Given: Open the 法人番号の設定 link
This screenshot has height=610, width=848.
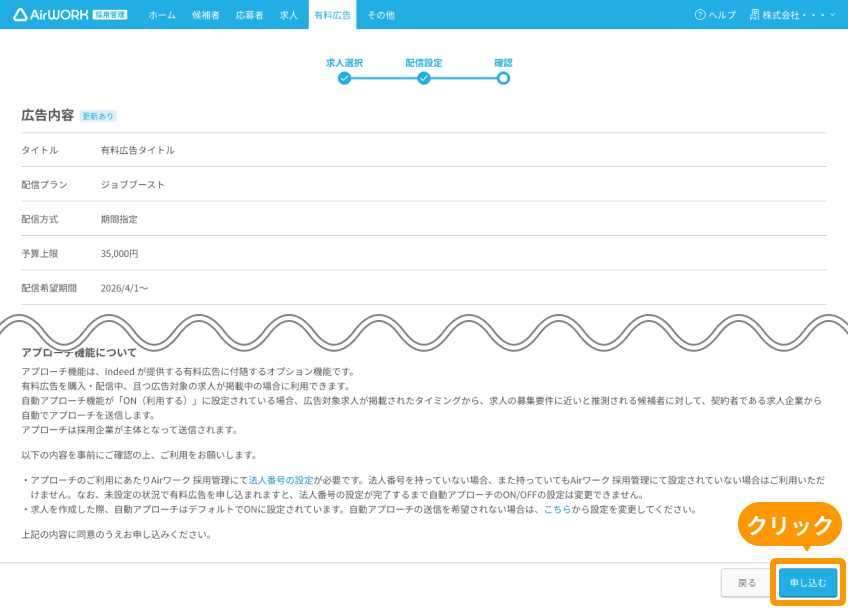Looking at the screenshot, I should [x=281, y=480].
